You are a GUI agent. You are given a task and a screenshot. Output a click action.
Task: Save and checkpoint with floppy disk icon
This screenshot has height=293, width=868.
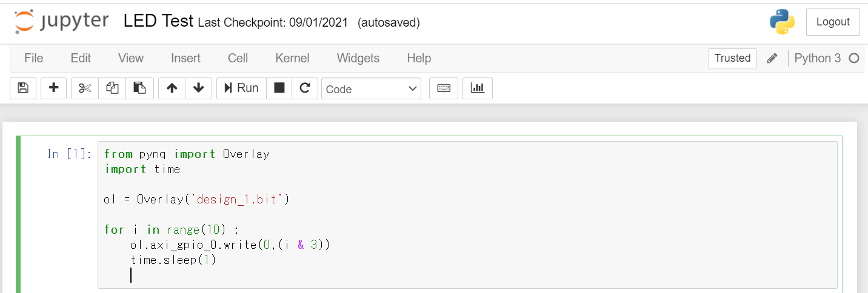coord(23,88)
